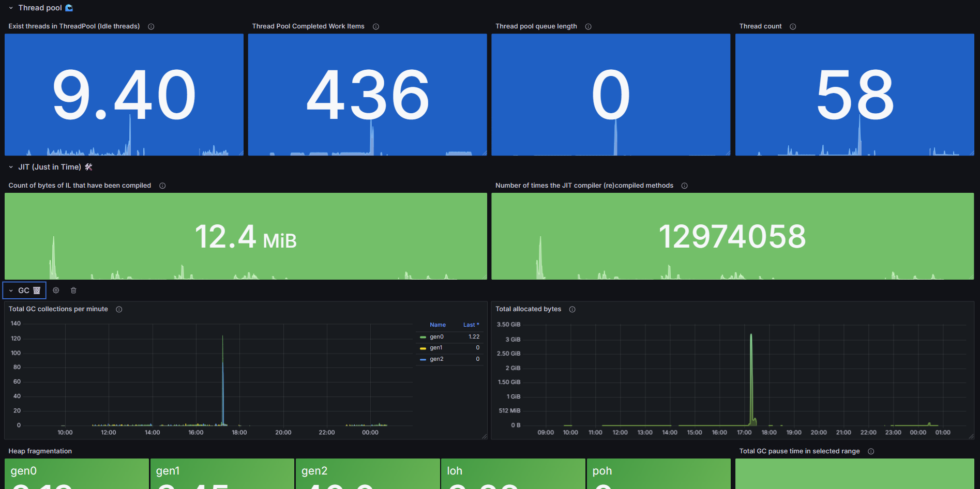Screen dimensions: 980x489
Task: Click the JIT row tools emoji icon
Action: 88,167
